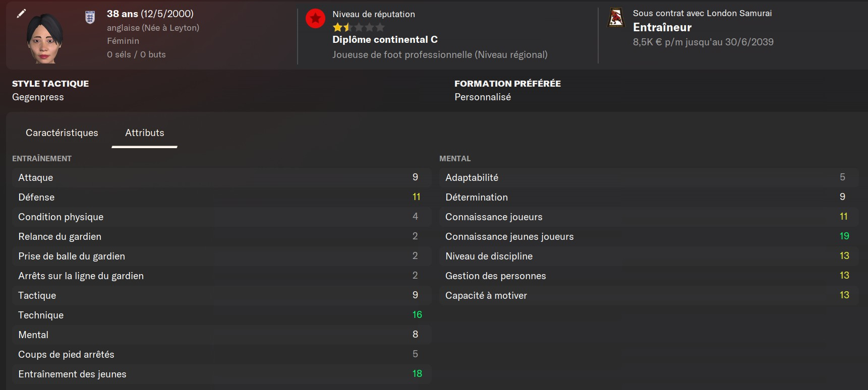Select the Capacité à motiver row

coord(648,295)
